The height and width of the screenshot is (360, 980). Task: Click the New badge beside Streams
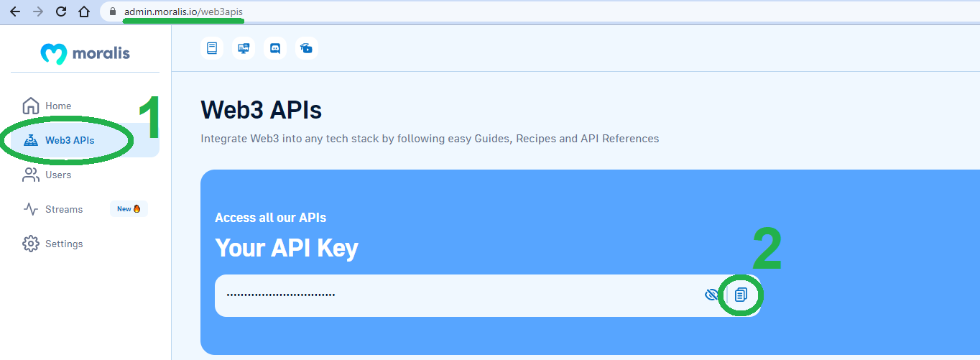pyautogui.click(x=129, y=209)
